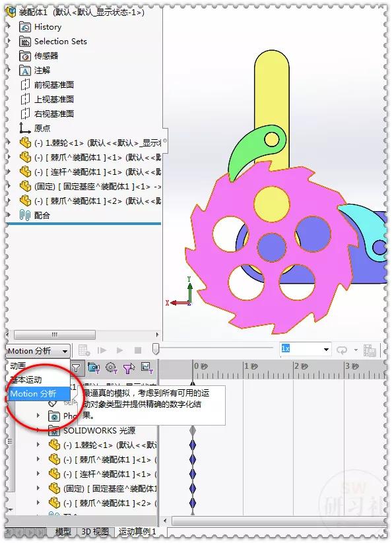Click the 1.棘轮<1> keyframe diamond at 0 秒
The height and width of the screenshot is (543, 392).
[x=193, y=445]
